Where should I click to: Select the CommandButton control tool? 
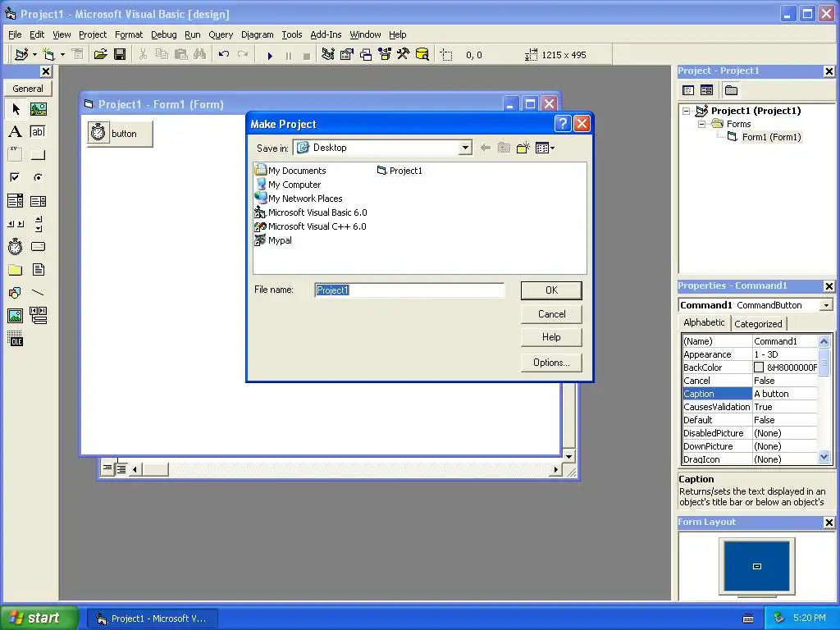point(38,155)
